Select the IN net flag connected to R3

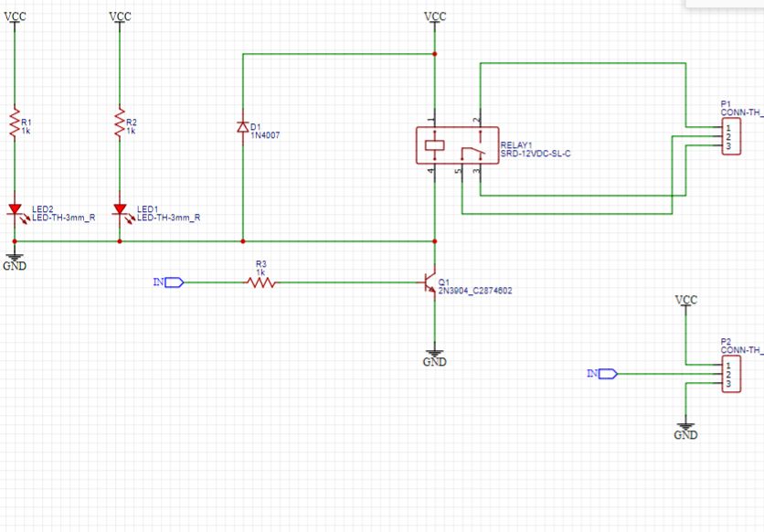(x=169, y=282)
